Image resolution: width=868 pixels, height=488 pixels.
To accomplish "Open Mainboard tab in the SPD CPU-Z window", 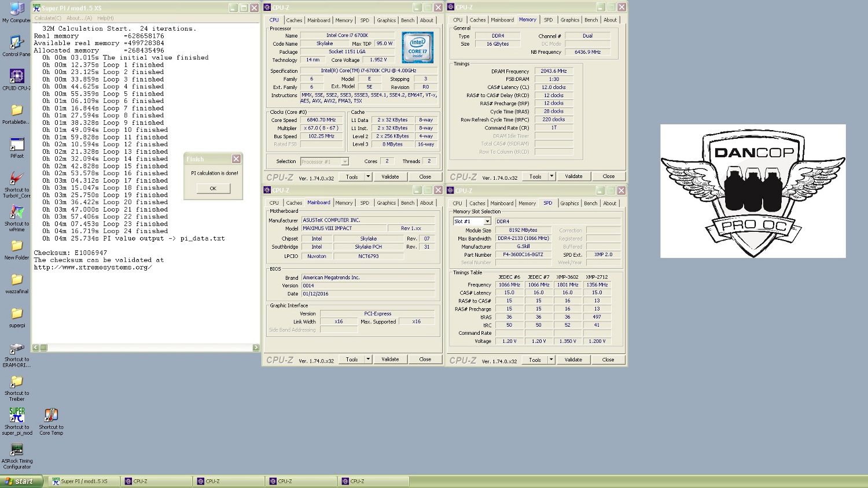I will click(x=502, y=204).
